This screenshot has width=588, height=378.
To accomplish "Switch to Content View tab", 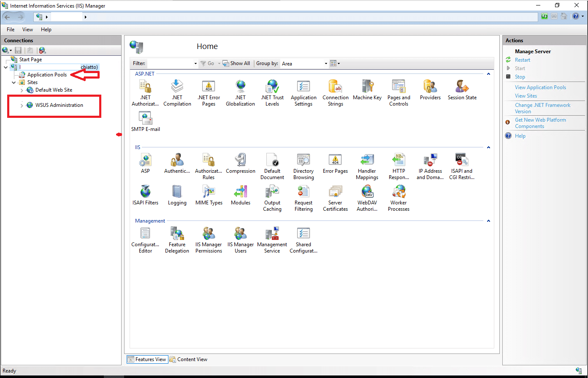I will (x=188, y=359).
